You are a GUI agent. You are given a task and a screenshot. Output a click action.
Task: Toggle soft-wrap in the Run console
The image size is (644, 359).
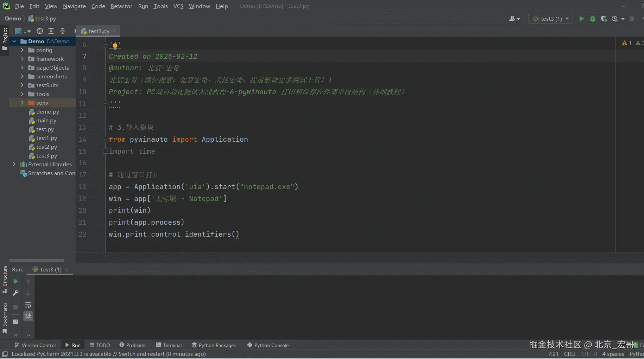pos(28,305)
